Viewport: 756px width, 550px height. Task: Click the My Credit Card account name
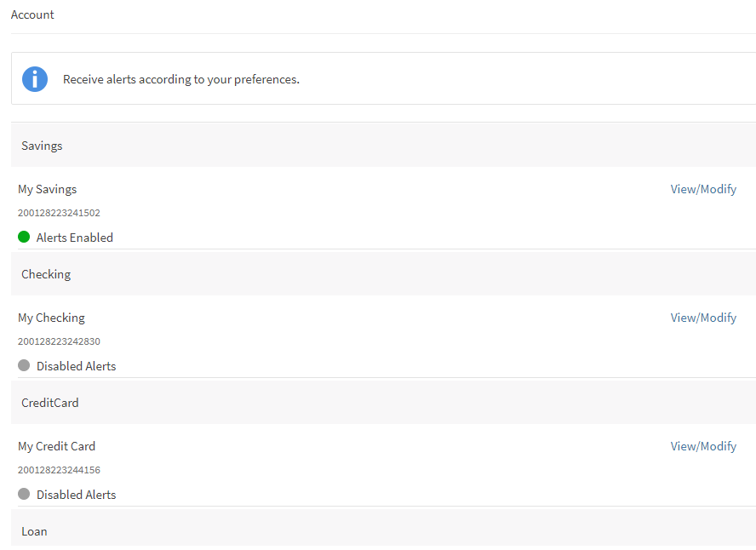[57, 446]
